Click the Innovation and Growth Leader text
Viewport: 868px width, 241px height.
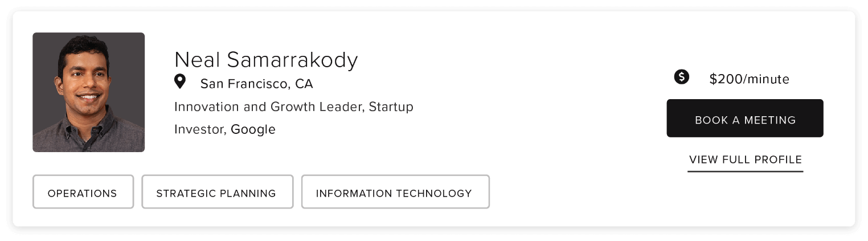click(269, 107)
